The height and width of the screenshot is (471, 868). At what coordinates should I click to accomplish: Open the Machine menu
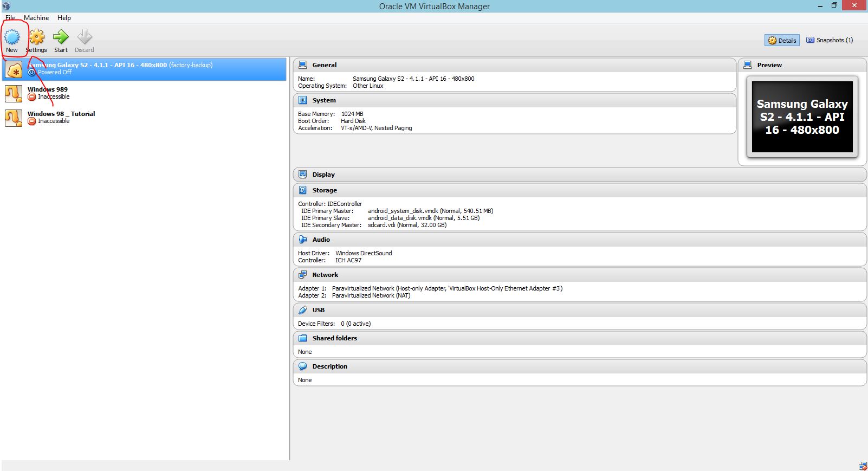click(x=36, y=17)
